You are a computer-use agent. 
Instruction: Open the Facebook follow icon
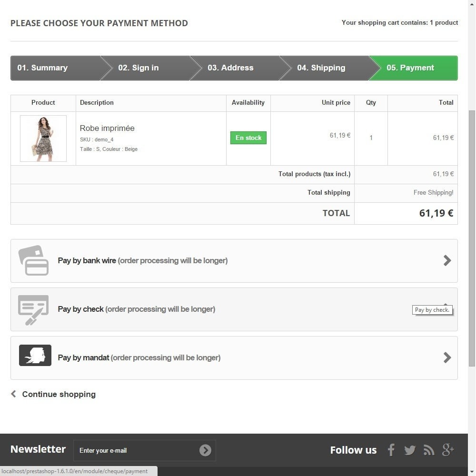391,450
